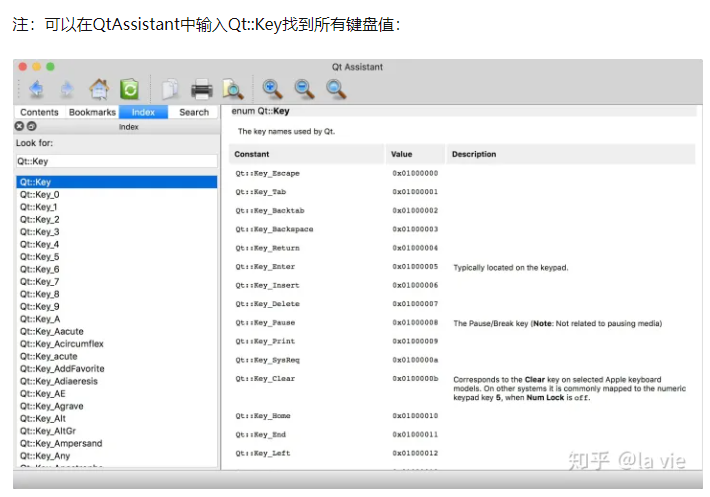Click Qt::Key_Home in the table
Screen dimensions: 710x497
[x=263, y=416]
